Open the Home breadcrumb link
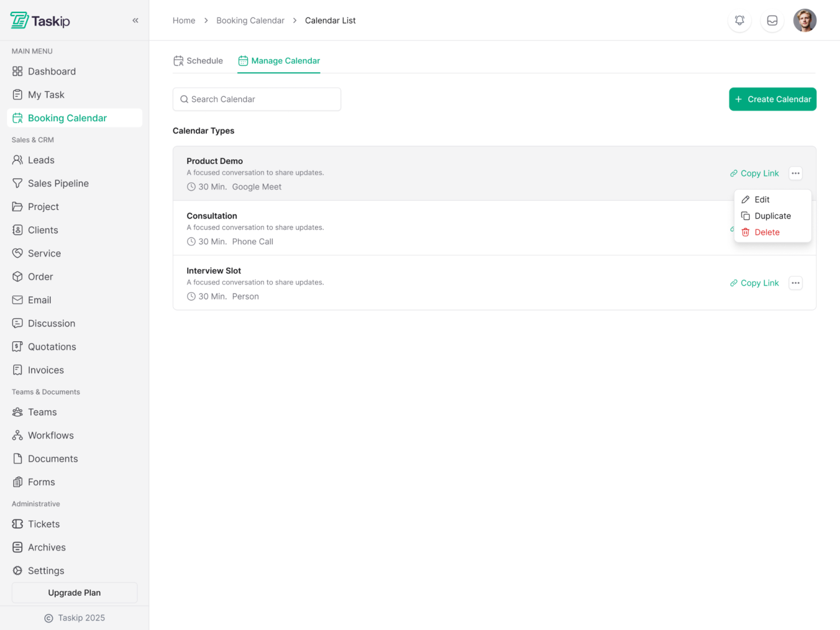Image resolution: width=840 pixels, height=630 pixels. 184,20
